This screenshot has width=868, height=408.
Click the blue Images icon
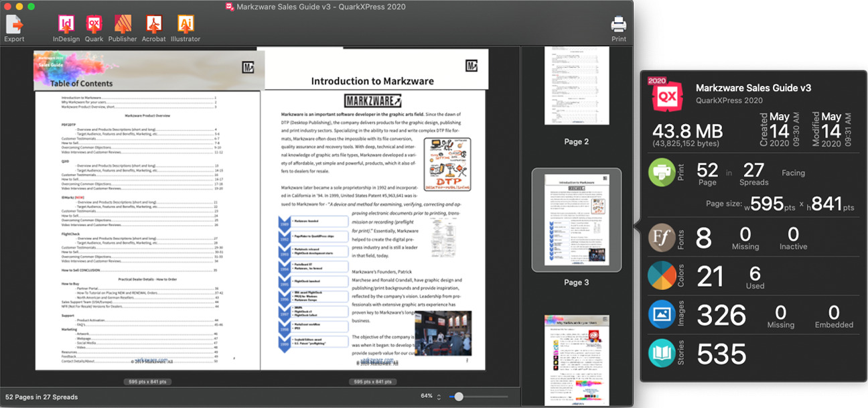(x=662, y=315)
